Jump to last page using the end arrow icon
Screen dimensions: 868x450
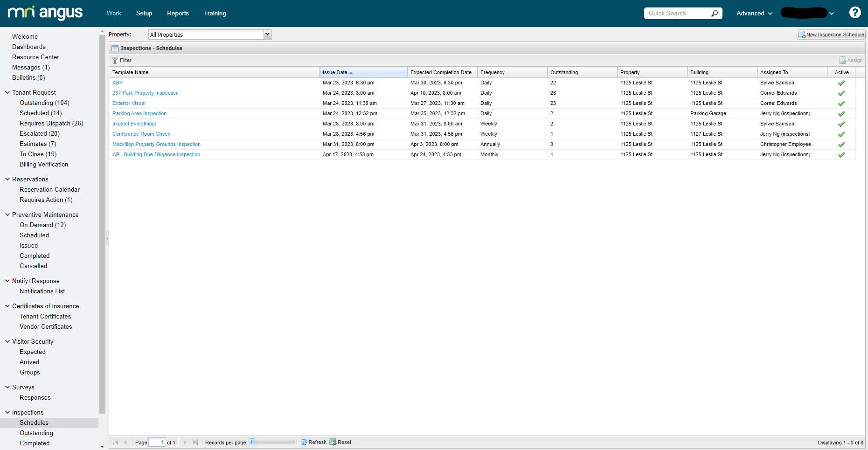(x=195, y=442)
